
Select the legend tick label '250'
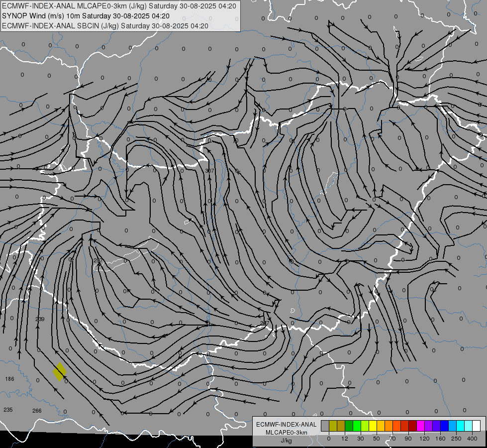pyautogui.click(x=456, y=439)
